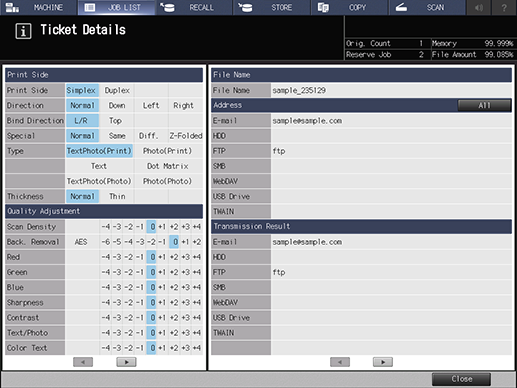The height and width of the screenshot is (388, 517).
Task: Click the speaker volume icon
Action: click(x=479, y=7)
